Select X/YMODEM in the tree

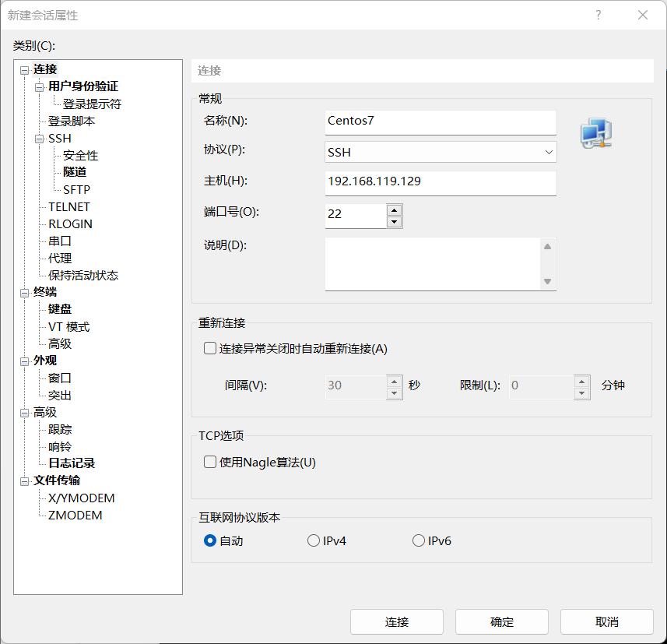pos(81,498)
